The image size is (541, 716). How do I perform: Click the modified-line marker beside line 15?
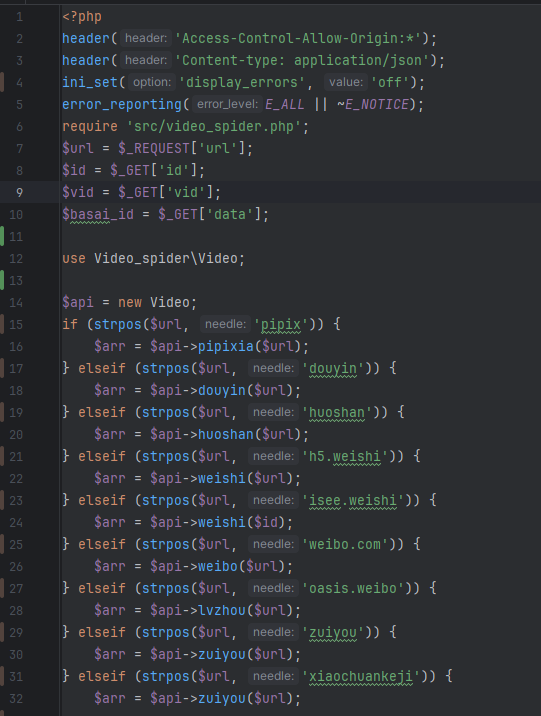(x=2, y=324)
